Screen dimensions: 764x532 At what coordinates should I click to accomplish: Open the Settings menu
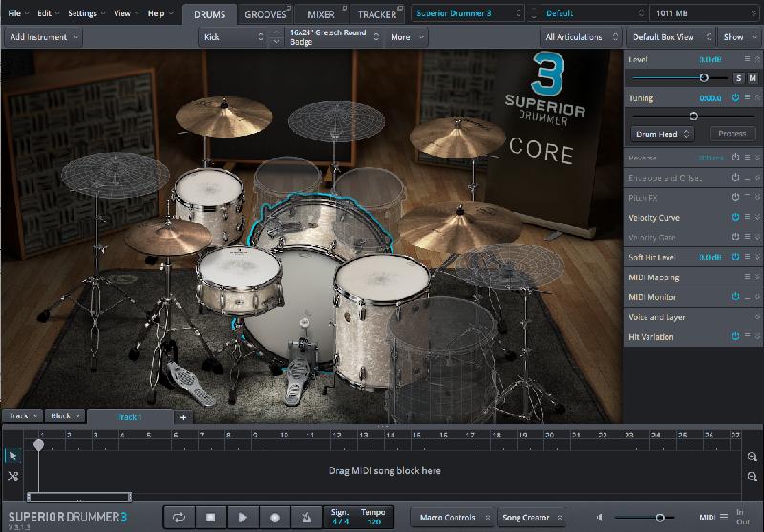click(86, 13)
